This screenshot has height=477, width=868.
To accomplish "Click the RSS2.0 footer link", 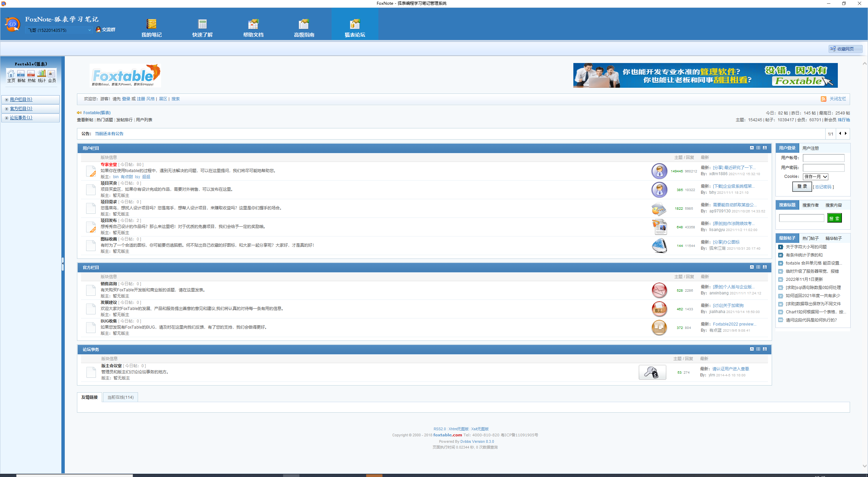I will pyautogui.click(x=439, y=429).
